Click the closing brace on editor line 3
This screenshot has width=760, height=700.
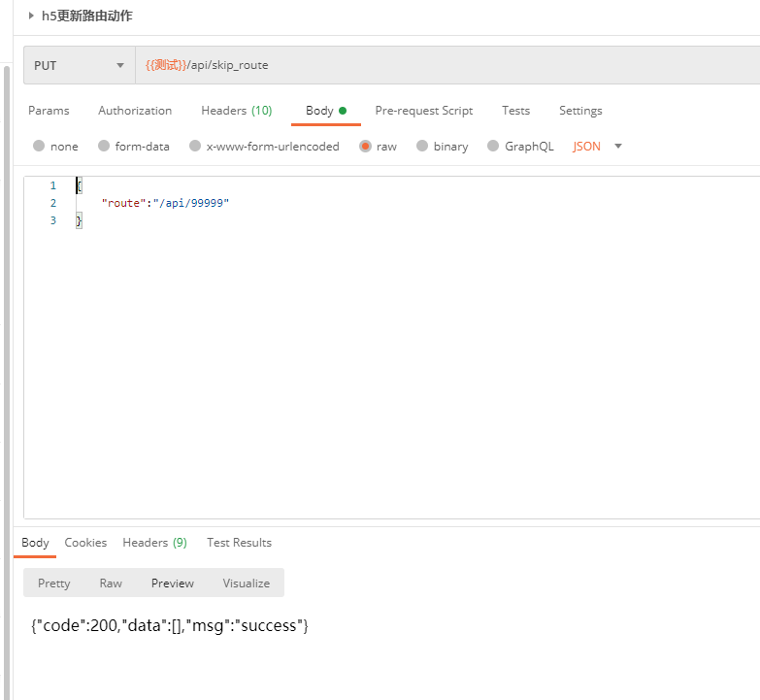(79, 220)
